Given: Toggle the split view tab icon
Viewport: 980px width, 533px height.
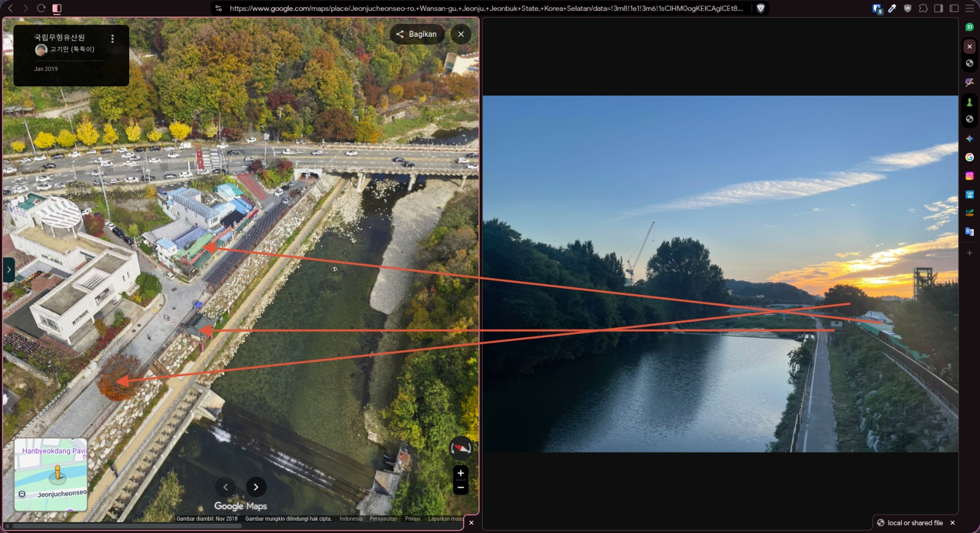Looking at the screenshot, I should coord(57,9).
